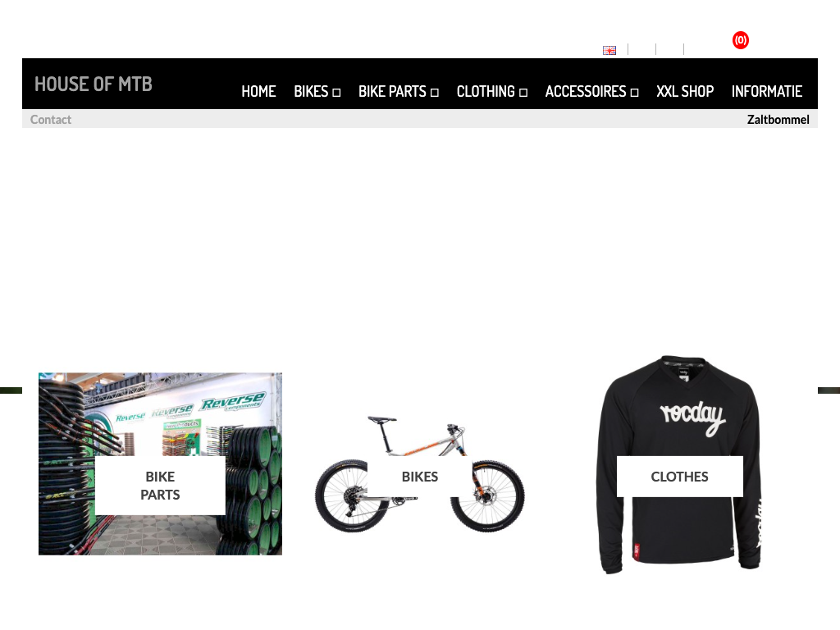Click the HOUSE OF MTB logo

[x=94, y=84]
